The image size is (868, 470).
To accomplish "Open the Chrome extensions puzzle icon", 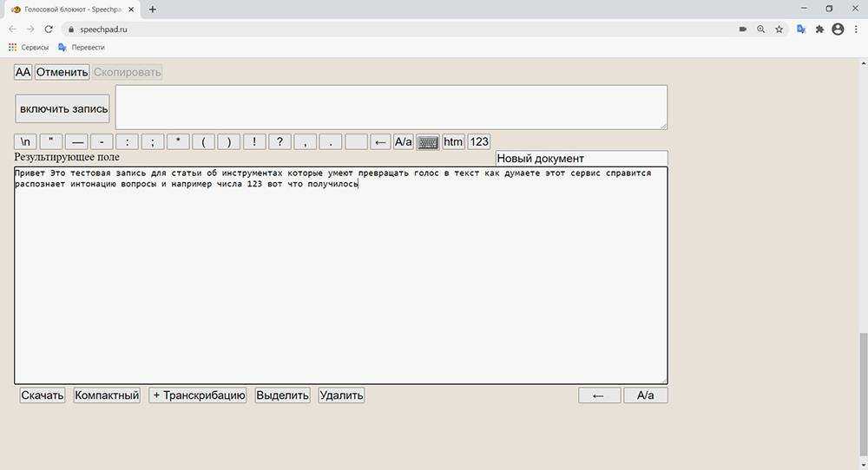I will (x=819, y=29).
